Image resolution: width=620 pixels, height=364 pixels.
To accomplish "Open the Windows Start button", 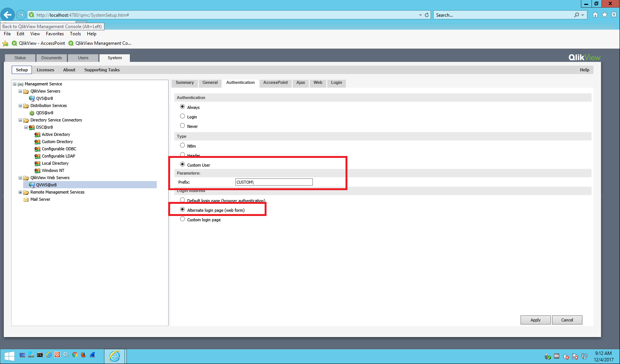I will point(9,356).
